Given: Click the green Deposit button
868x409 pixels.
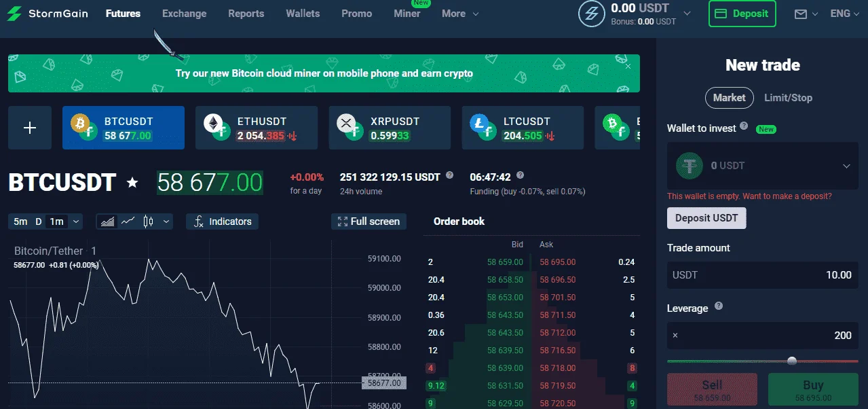Looking at the screenshot, I should [742, 14].
